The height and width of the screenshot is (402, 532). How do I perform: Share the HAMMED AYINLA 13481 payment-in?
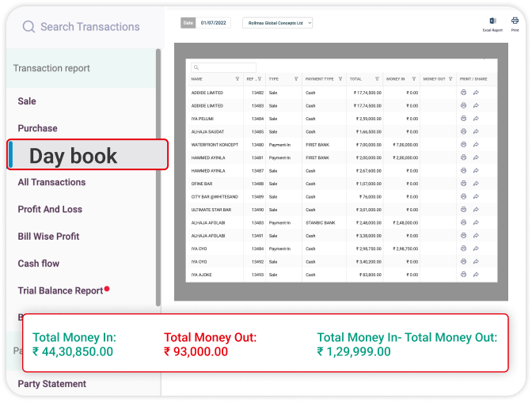476,157
